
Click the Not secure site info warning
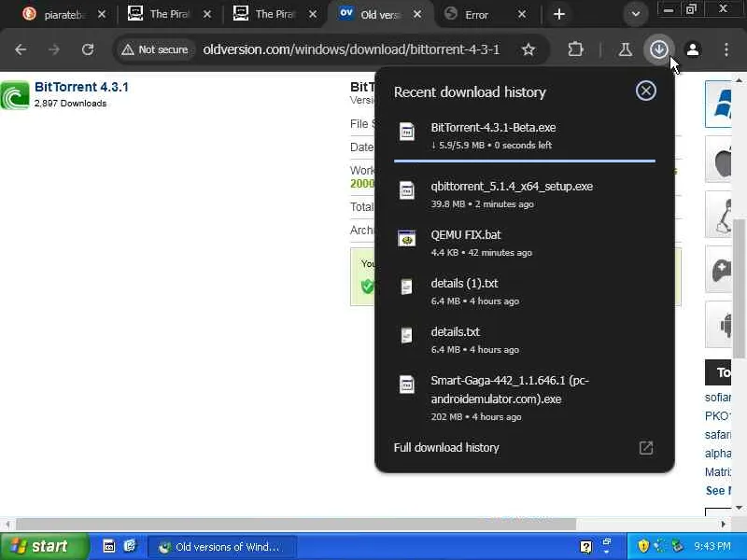pos(154,49)
